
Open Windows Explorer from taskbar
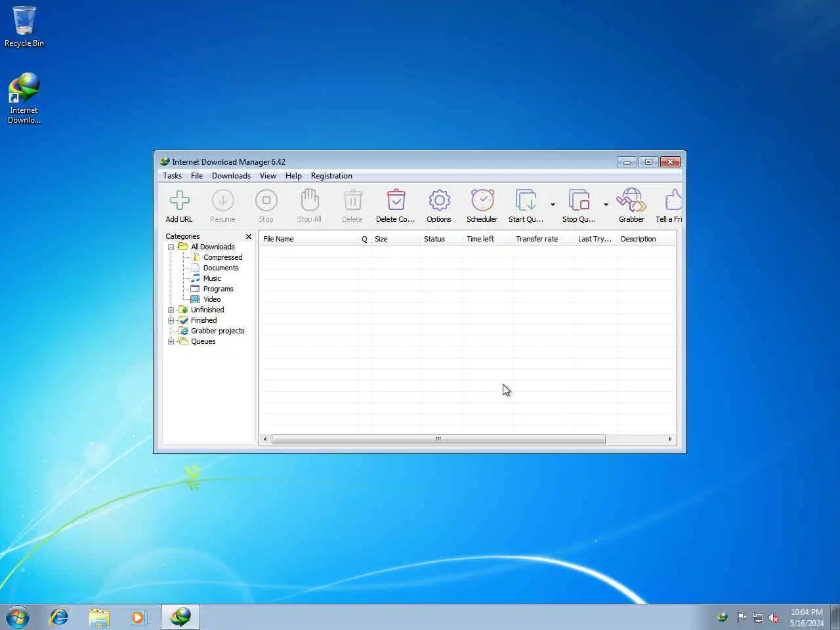tap(99, 617)
